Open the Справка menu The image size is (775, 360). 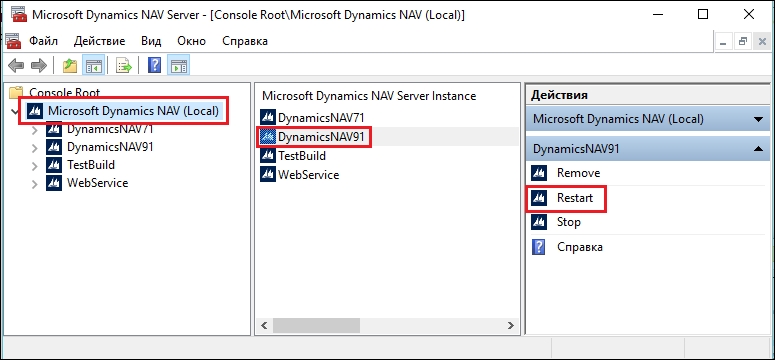245,41
